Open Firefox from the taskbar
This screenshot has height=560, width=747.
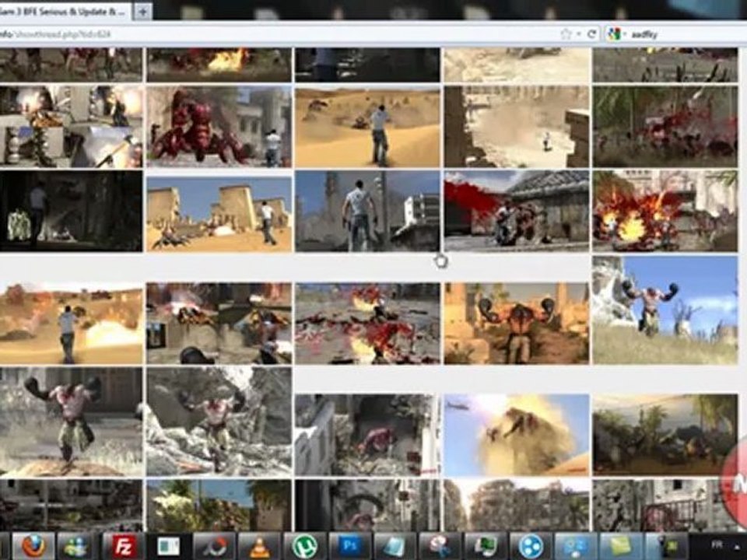coord(34,546)
